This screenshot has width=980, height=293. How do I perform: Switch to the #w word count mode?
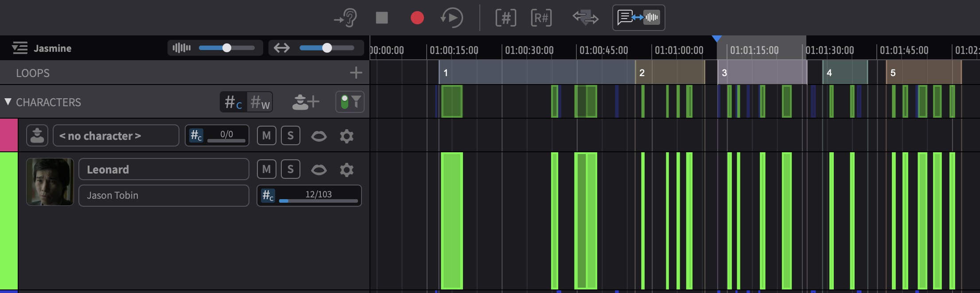(260, 102)
